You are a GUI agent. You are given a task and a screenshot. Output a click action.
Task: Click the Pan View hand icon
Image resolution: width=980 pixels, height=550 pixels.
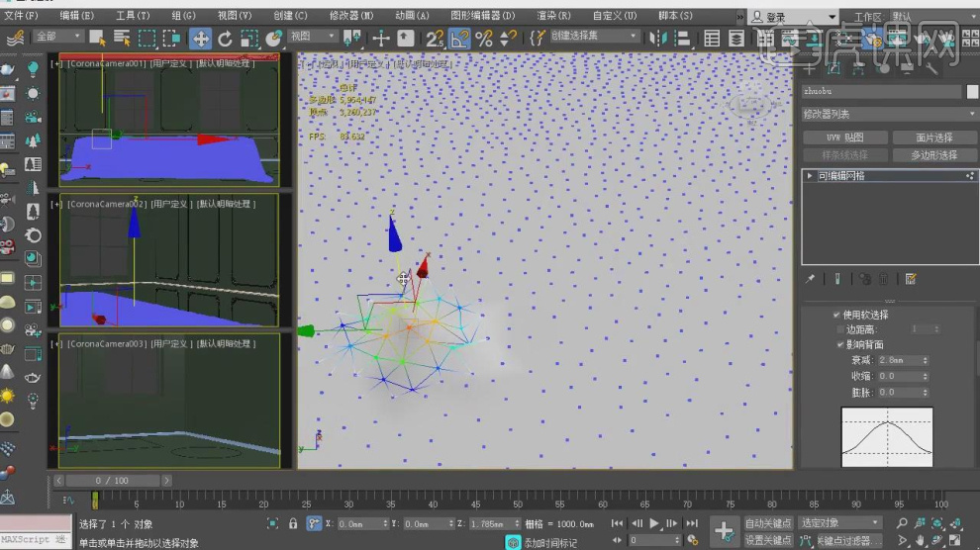click(x=921, y=540)
